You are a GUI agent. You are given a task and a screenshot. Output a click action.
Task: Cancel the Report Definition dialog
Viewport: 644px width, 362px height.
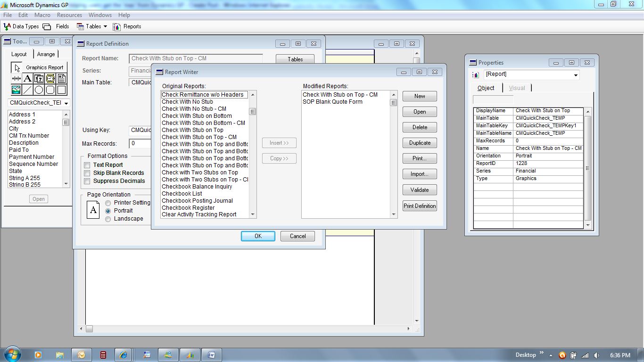click(297, 236)
